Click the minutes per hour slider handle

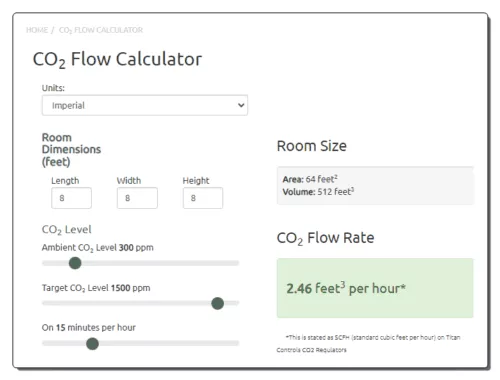point(92,344)
